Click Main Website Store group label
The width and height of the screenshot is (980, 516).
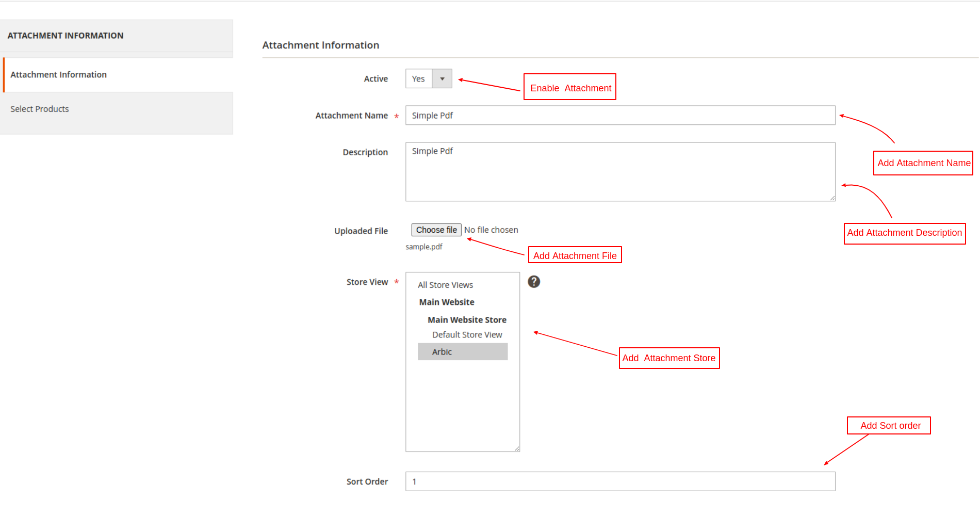(467, 320)
